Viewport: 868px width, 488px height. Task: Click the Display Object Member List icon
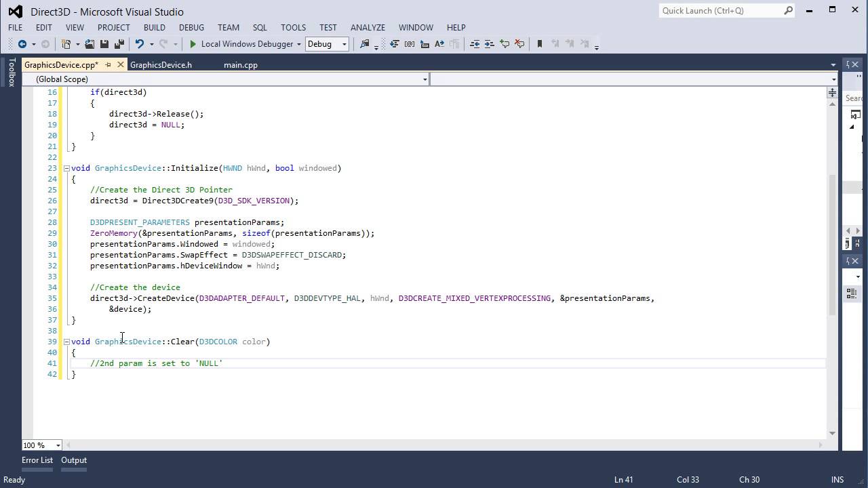coord(394,44)
